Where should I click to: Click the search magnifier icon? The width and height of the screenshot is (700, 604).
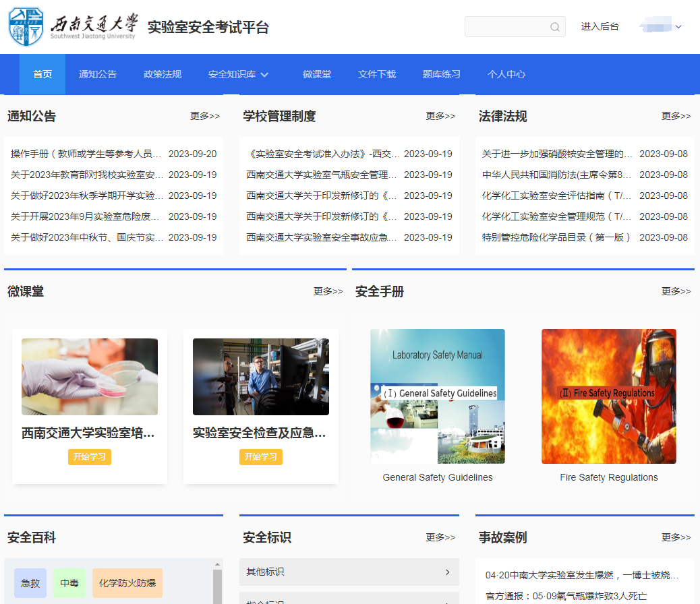click(554, 26)
